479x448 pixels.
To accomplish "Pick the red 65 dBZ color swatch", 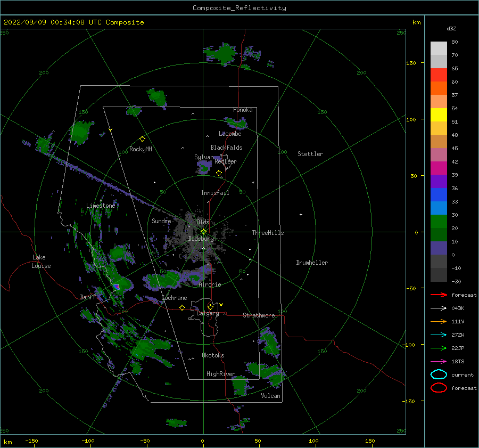I will click(x=439, y=75).
